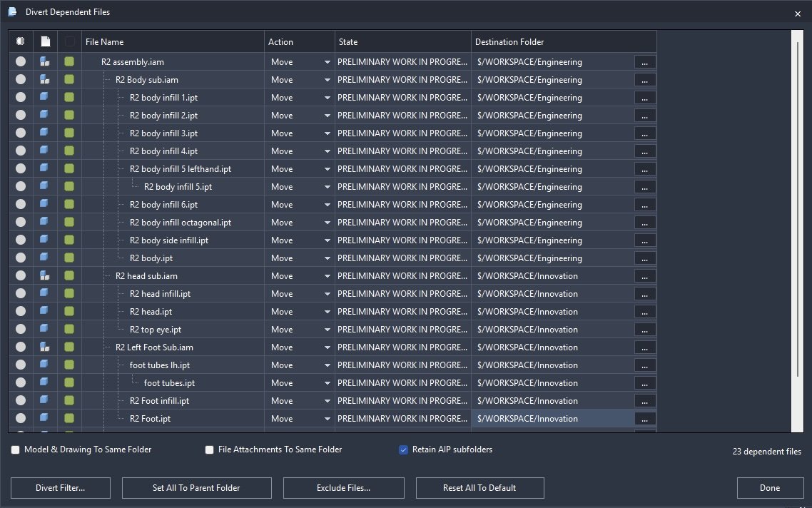Click the assembly icon for R2 head sub.iam

(x=44, y=276)
